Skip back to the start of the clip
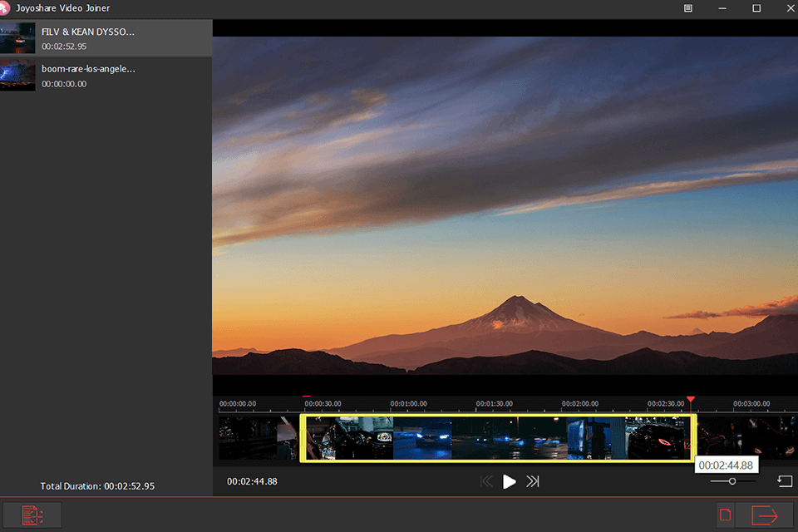Screen dimensions: 798x532 point(486,480)
